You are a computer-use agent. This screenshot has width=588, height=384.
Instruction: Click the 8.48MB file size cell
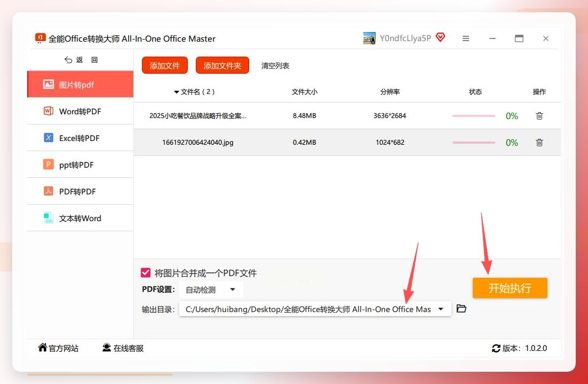pos(305,115)
